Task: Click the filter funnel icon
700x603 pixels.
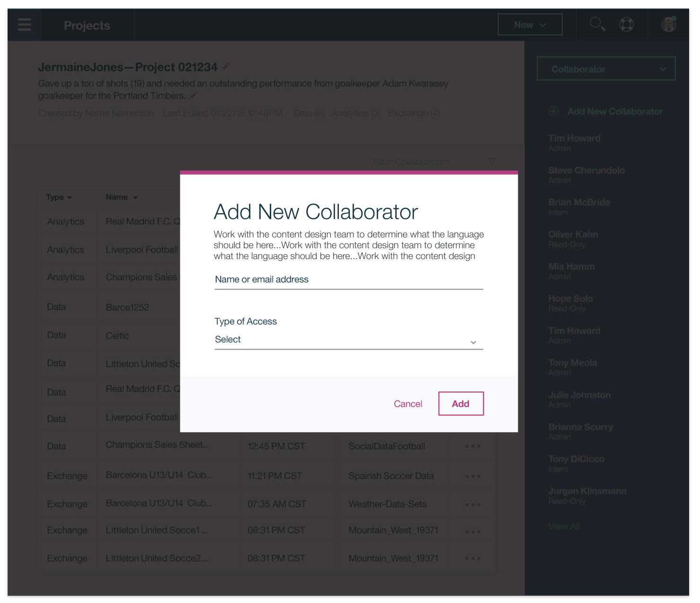Action: pyautogui.click(x=492, y=162)
